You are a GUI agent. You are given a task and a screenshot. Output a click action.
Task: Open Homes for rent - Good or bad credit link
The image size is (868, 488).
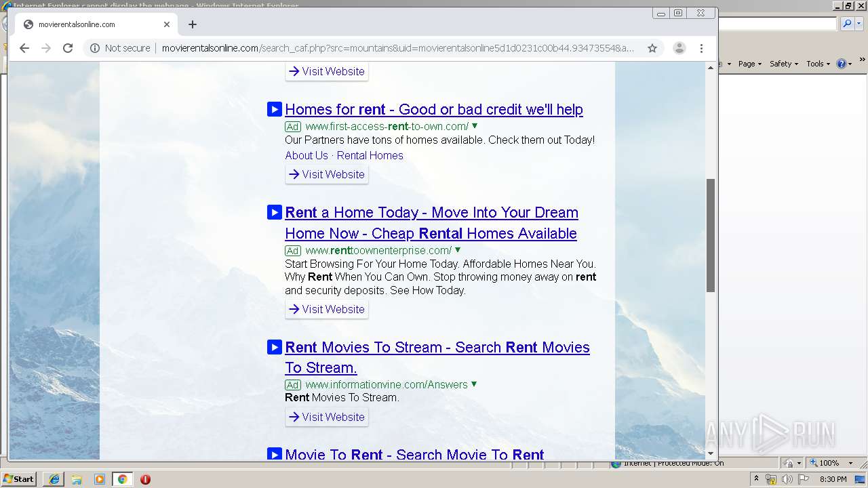(434, 109)
